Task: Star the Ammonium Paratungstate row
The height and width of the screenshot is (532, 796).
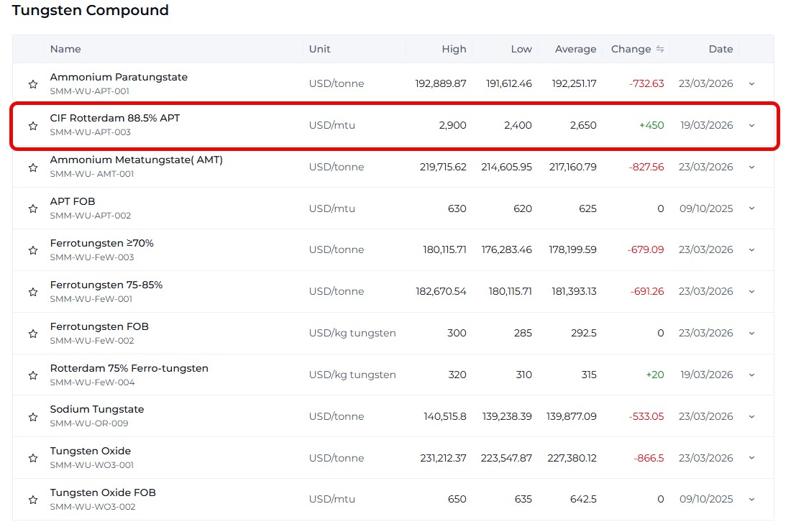Action: 33,84
